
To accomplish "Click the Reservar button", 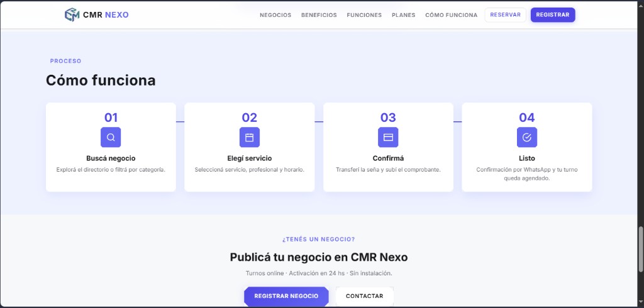I will click(x=505, y=15).
